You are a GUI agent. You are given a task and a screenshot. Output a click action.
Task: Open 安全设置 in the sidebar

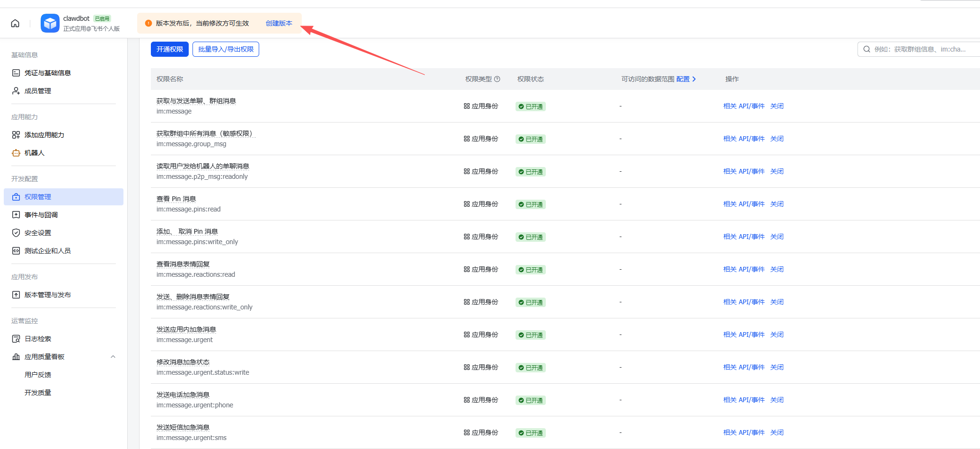coord(37,232)
